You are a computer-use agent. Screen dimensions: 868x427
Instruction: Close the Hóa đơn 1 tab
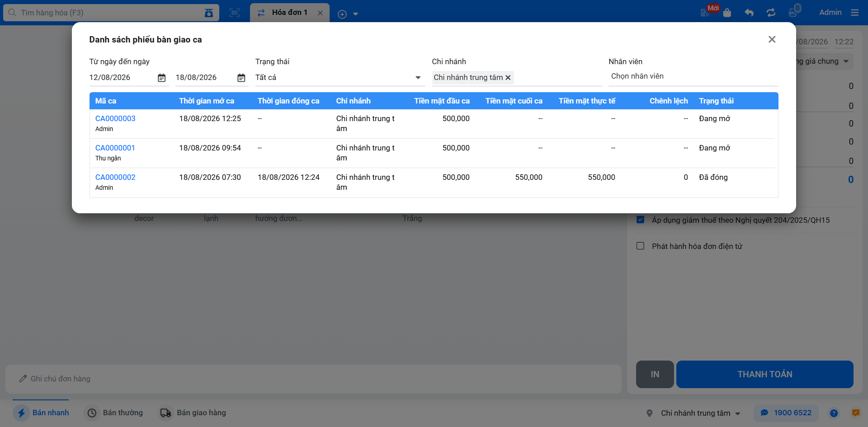point(320,13)
